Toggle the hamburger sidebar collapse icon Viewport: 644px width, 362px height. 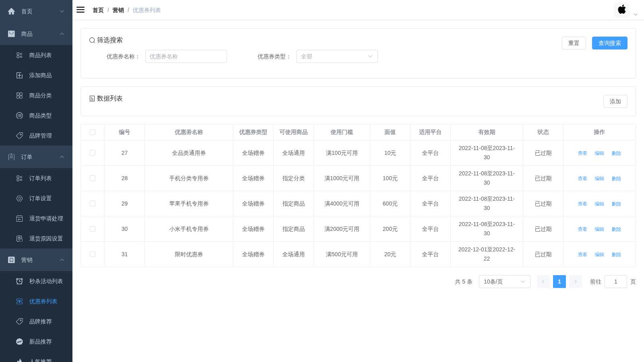pyautogui.click(x=80, y=10)
